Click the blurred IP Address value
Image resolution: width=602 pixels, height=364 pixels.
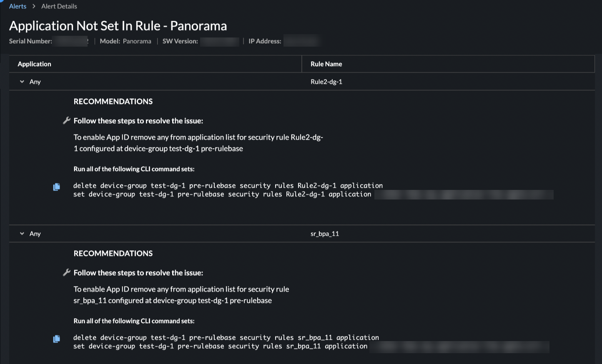[301, 41]
